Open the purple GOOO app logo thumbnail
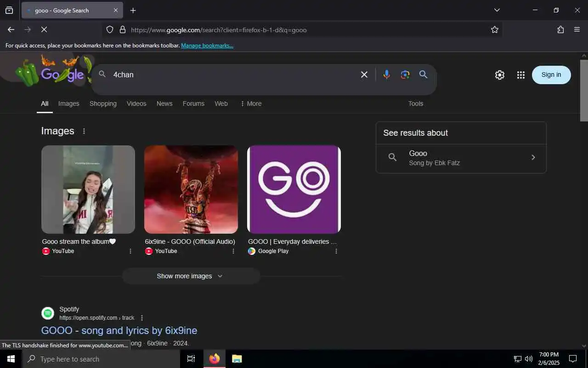The height and width of the screenshot is (368, 588). point(294,190)
